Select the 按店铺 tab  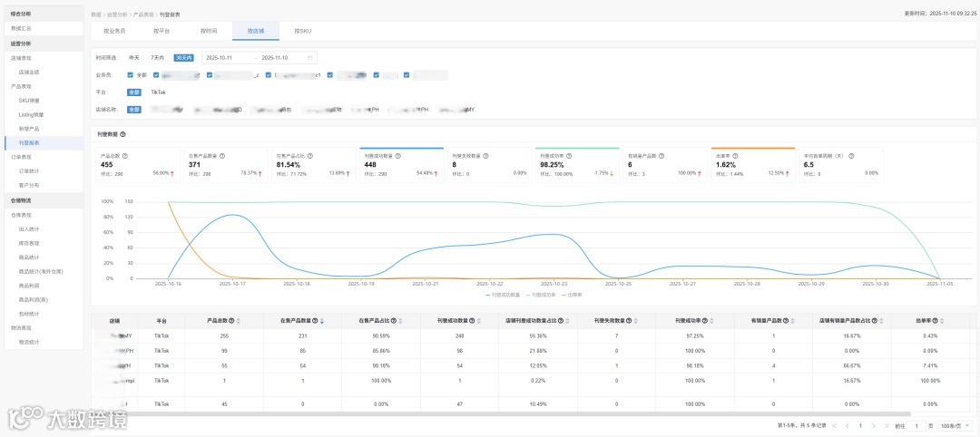point(256,30)
